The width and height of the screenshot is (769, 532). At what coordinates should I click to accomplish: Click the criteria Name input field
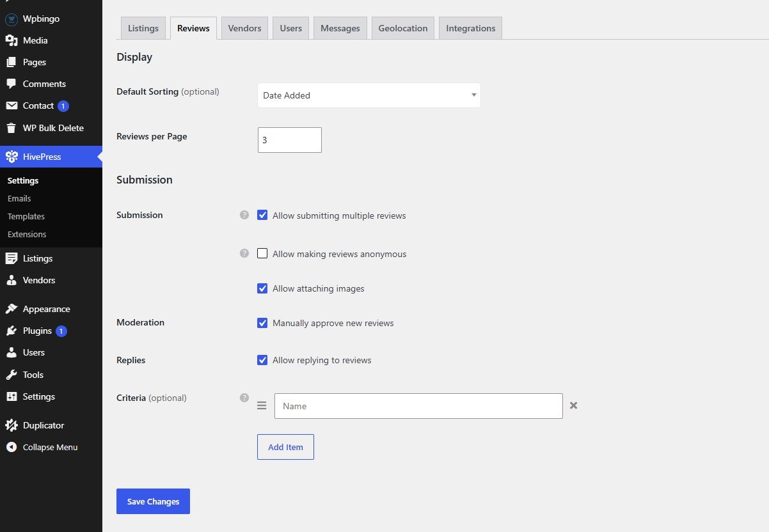click(418, 406)
